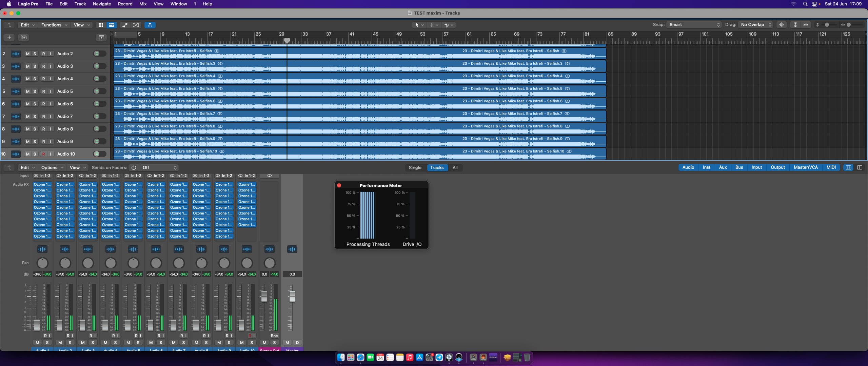This screenshot has width=868, height=366.
Task: Solo the Audio 7 track
Action: 35,117
